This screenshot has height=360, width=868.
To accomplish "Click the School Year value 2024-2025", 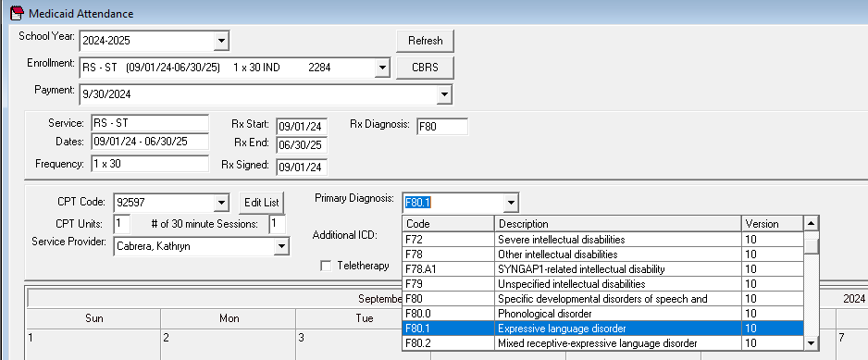I will click(106, 41).
